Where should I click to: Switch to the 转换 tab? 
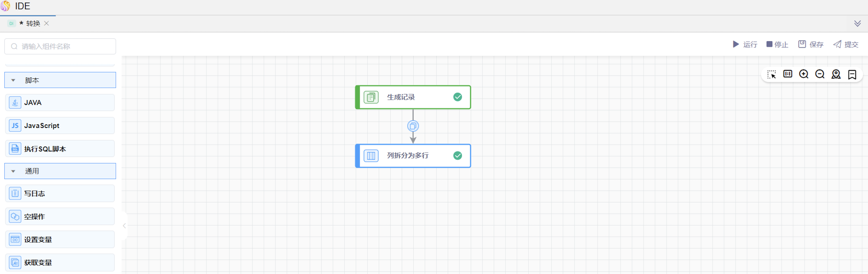coord(33,24)
